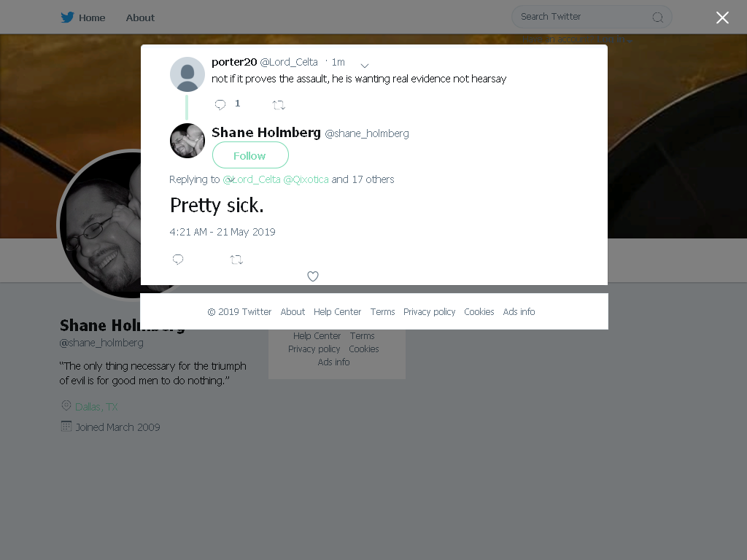Image resolution: width=747 pixels, height=560 pixels.
Task: Select '© 2019 Twitter' copyright text
Action: pyautogui.click(x=239, y=312)
